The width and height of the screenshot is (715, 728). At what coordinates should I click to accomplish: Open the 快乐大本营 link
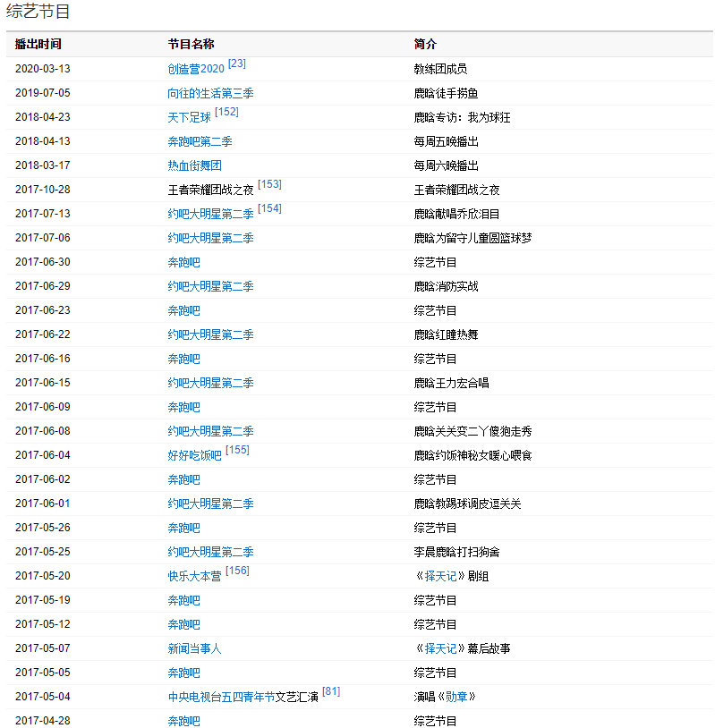point(194,576)
